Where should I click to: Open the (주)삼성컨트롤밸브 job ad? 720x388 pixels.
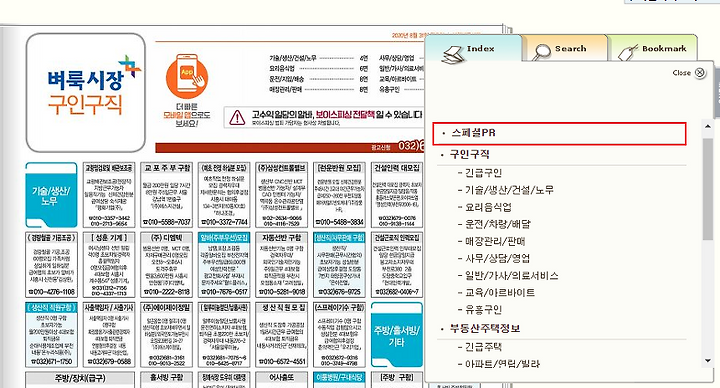tap(281, 195)
